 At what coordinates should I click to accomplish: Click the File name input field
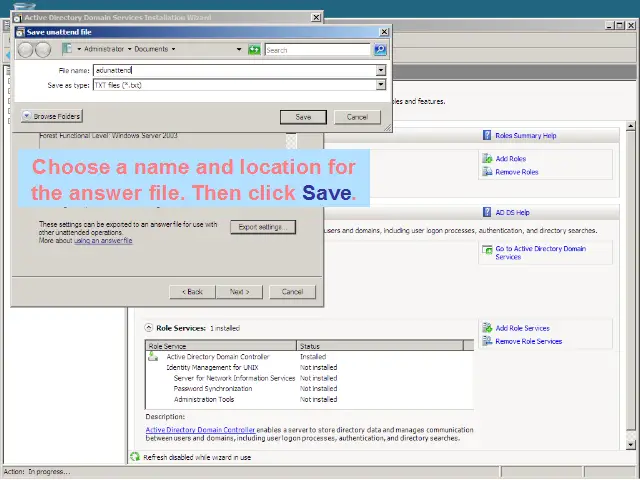coord(235,70)
